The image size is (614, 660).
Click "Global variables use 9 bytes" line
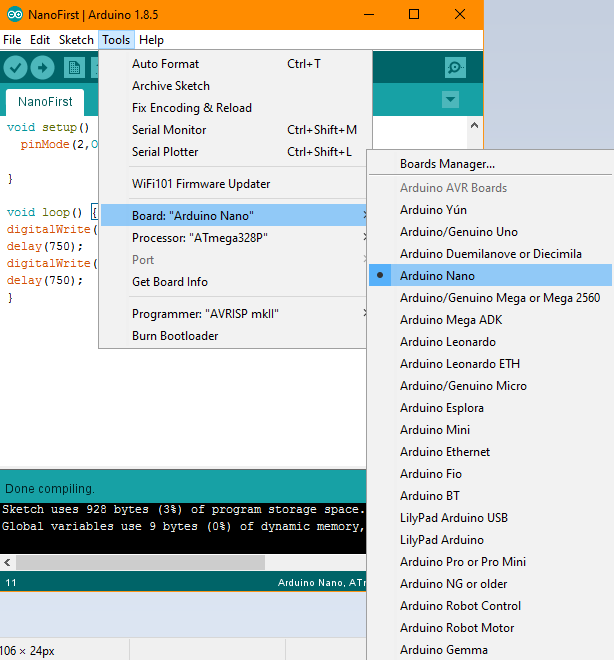pyautogui.click(x=183, y=526)
